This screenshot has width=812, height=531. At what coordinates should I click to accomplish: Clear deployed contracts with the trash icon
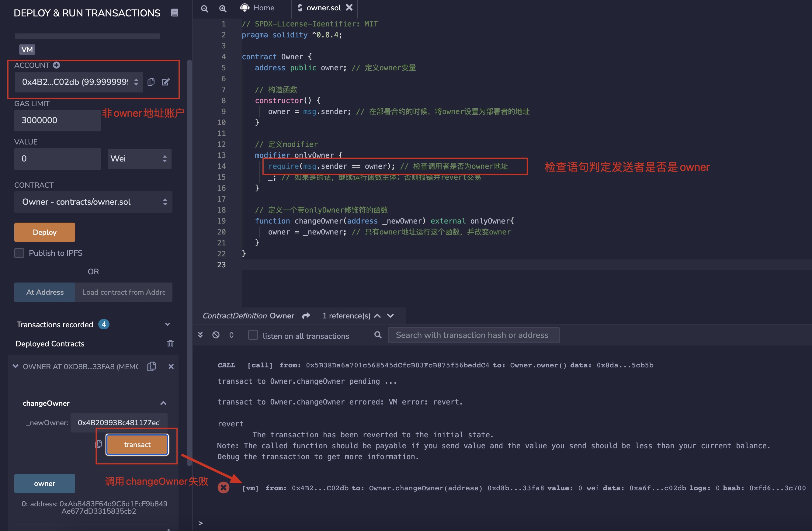(x=171, y=344)
